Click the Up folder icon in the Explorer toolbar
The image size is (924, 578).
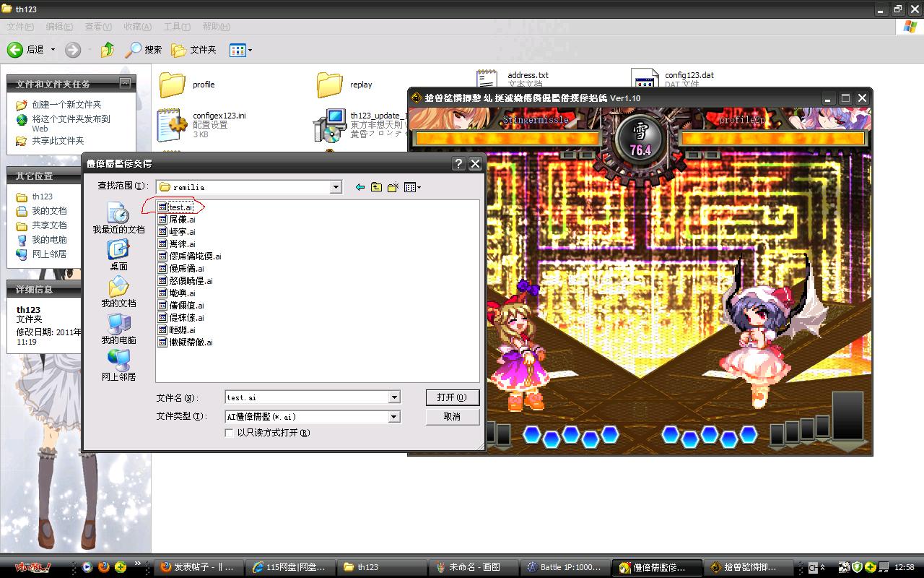[x=108, y=50]
